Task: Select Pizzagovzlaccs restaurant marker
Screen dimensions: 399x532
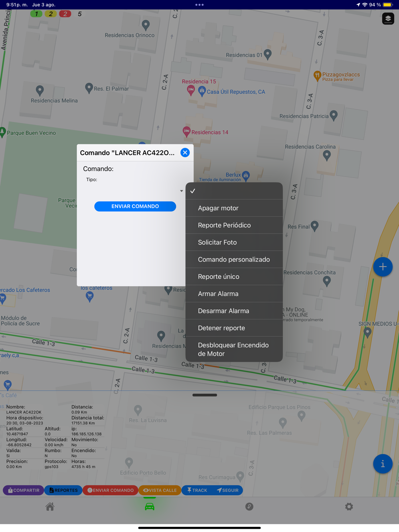Action: click(317, 75)
